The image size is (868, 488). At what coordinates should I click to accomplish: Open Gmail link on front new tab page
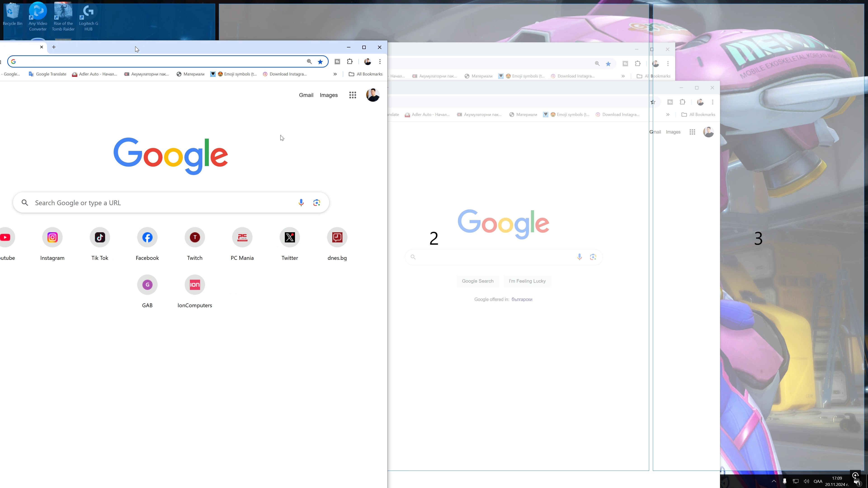coord(306,95)
